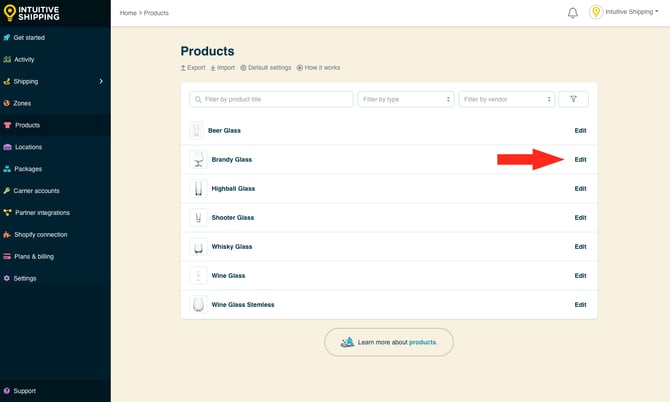Edit the Beer Glass product
The image size is (670, 402).
click(x=580, y=130)
